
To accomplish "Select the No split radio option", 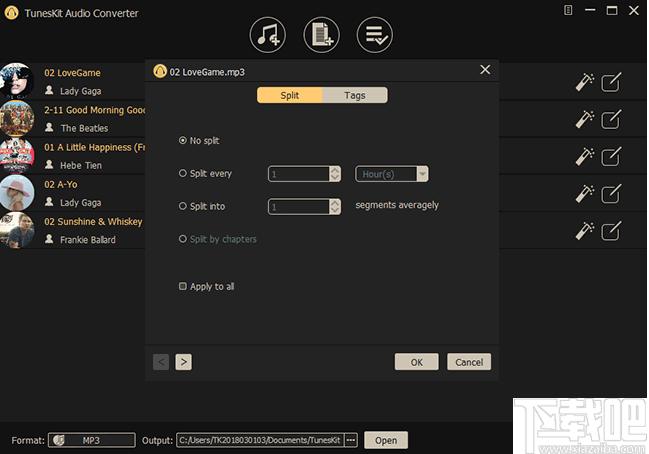I will (183, 140).
